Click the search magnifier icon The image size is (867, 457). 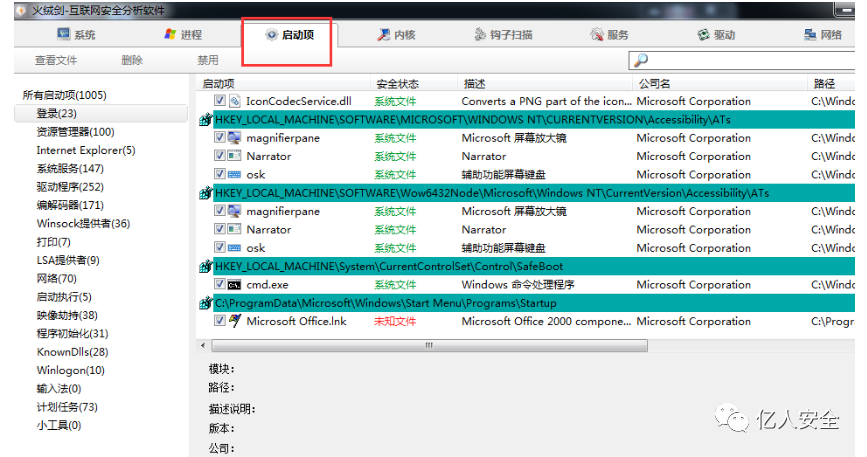[641, 60]
